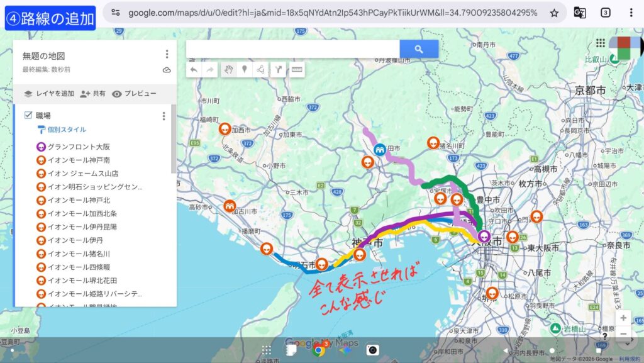Click the undo arrow in map toolbar
The width and height of the screenshot is (644, 363).
tap(194, 70)
